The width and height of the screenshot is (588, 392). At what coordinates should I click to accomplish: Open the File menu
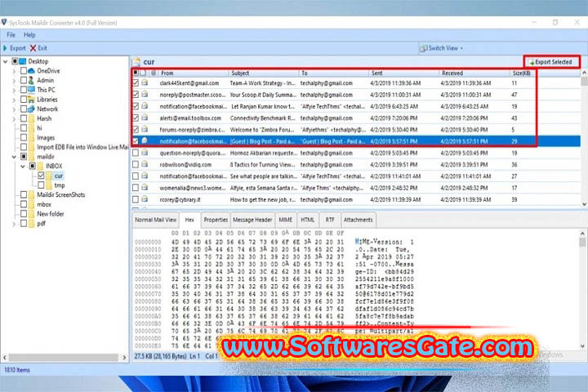point(11,35)
